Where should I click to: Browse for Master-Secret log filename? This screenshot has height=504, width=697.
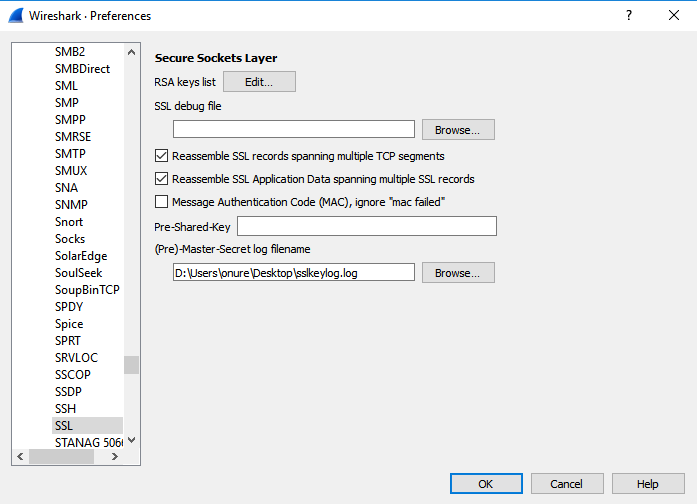click(x=458, y=273)
